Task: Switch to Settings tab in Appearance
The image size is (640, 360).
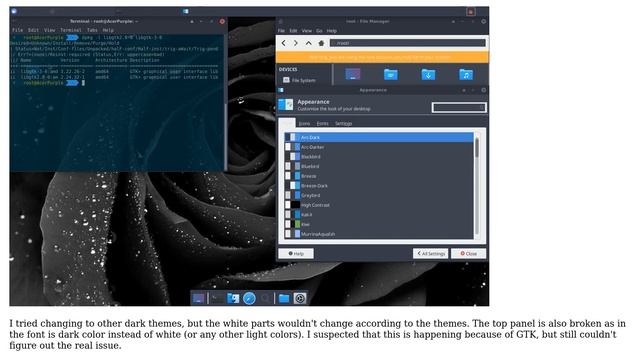Action: [343, 123]
